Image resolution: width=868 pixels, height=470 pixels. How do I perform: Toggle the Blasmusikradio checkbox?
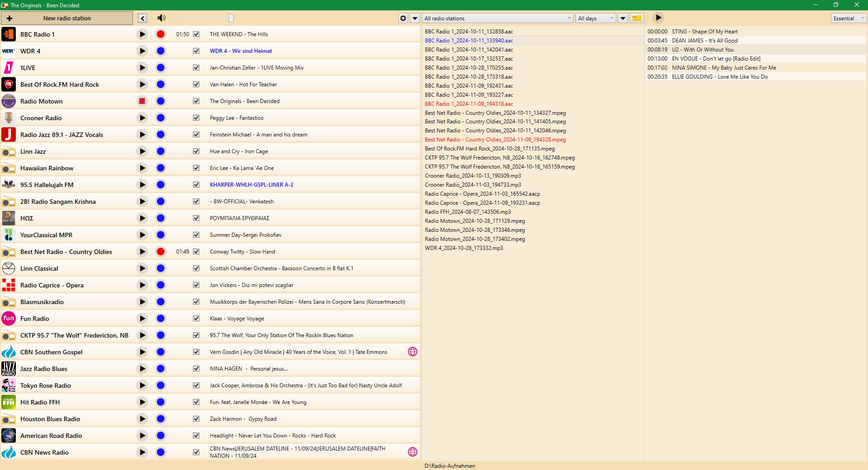pyautogui.click(x=196, y=302)
